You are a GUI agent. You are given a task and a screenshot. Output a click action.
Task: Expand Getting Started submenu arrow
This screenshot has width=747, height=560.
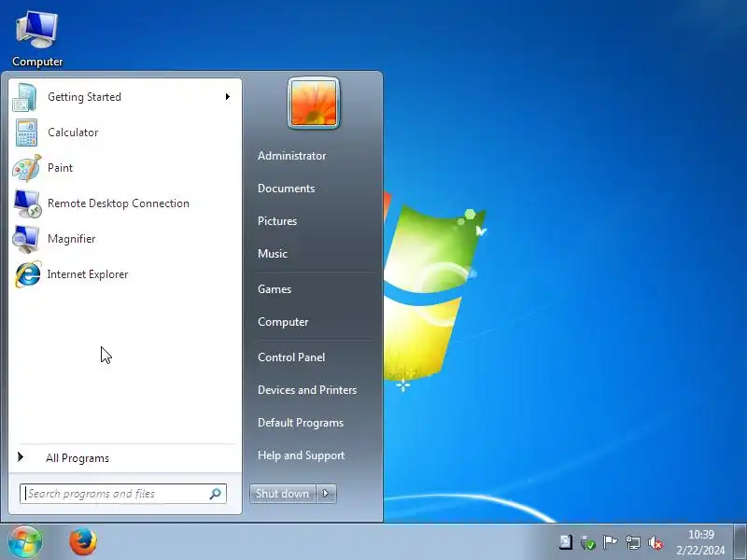(228, 97)
